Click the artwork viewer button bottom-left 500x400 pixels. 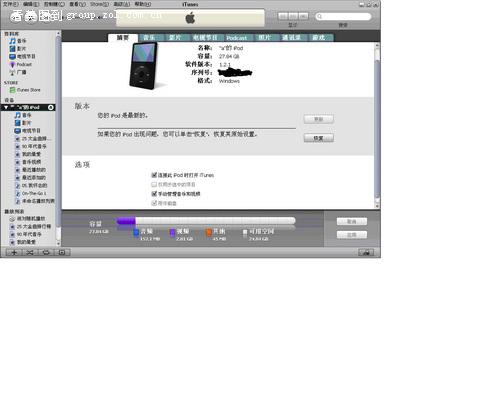62,252
